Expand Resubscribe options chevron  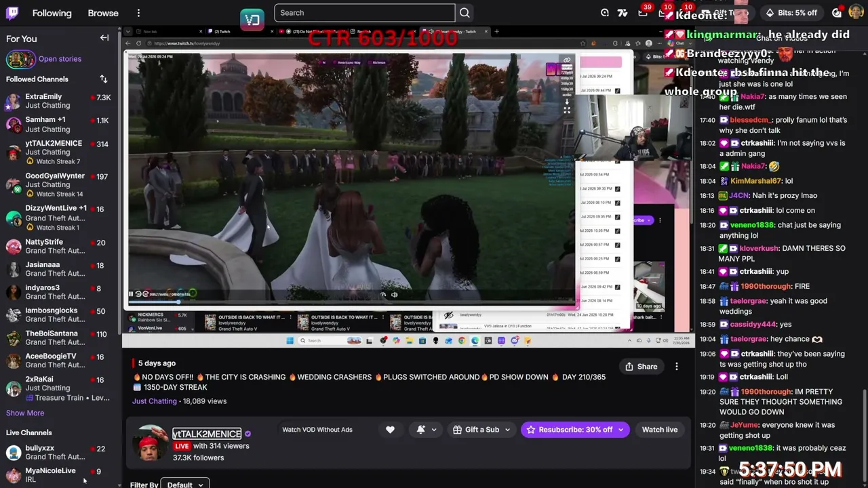(620, 430)
